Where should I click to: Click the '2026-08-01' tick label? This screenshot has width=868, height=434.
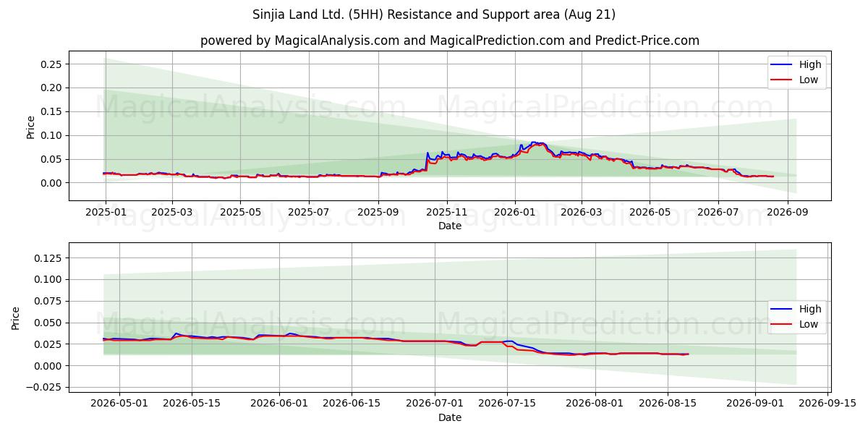click(x=595, y=404)
